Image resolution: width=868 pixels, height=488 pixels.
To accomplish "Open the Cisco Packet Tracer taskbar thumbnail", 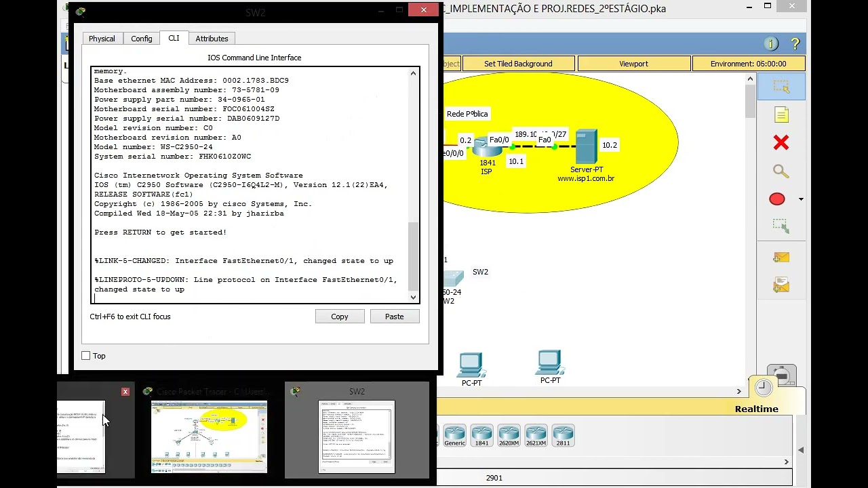I will pyautogui.click(x=209, y=436).
